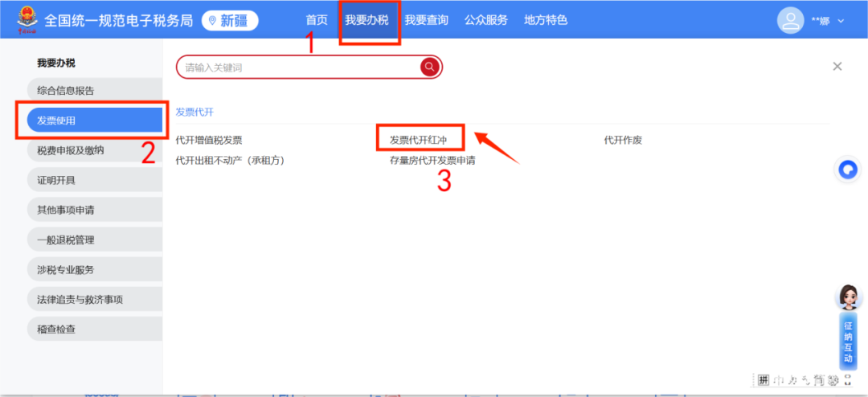Click the location pin icon beside 新疆

211,21
